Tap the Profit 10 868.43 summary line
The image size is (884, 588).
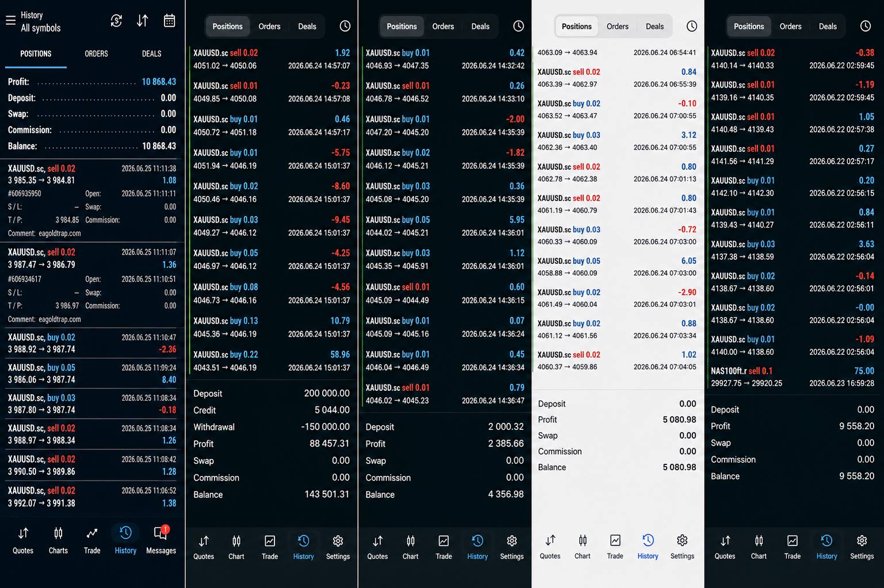(x=92, y=82)
